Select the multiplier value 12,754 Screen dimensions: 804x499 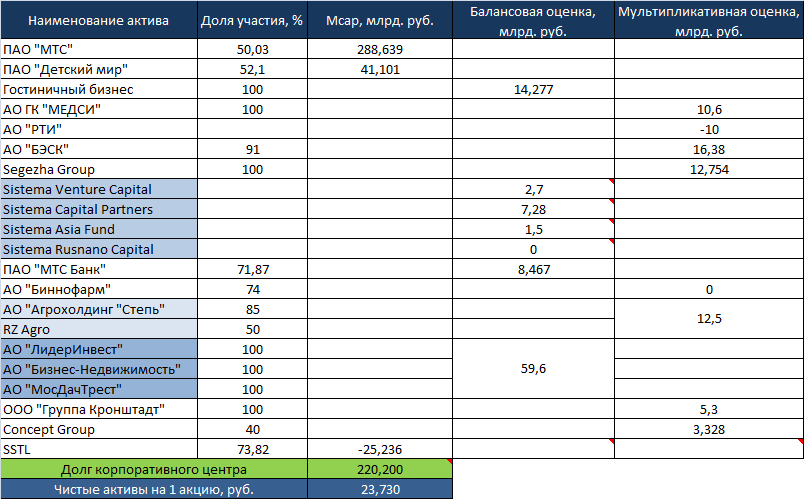[x=709, y=169]
